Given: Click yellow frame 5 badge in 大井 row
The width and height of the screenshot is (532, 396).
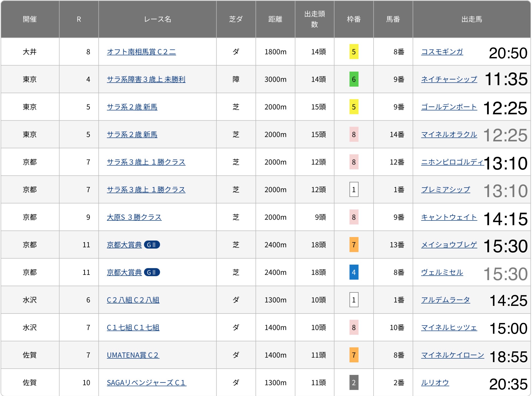Looking at the screenshot, I should coord(354,52).
